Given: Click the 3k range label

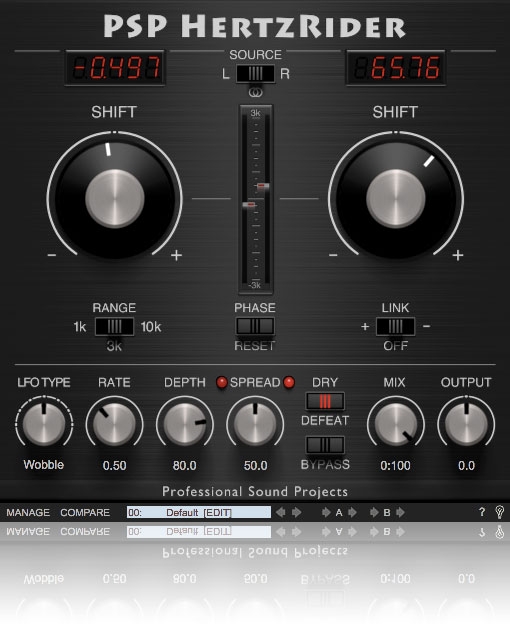Looking at the screenshot, I should pyautogui.click(x=114, y=346).
